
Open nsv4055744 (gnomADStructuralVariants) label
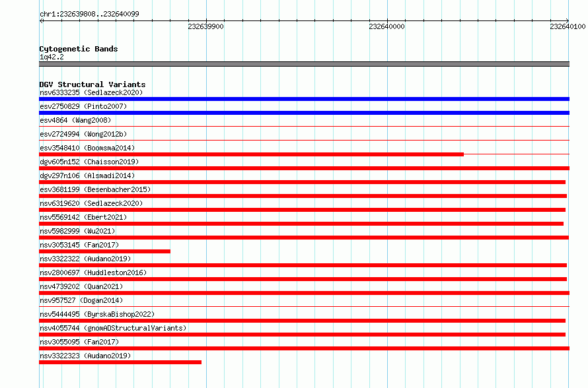pyautogui.click(x=113, y=328)
